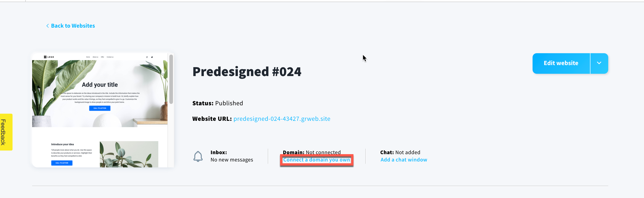Viewport: 644px width, 198px height.
Task: Click the LOGO icon in the preview header
Action: click(49, 57)
